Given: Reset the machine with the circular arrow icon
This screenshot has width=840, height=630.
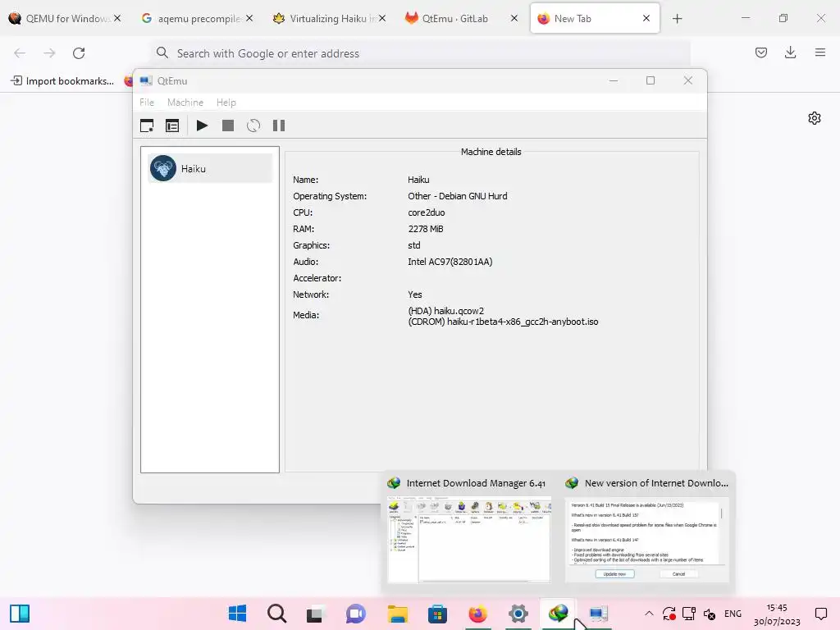Looking at the screenshot, I should [x=253, y=126].
